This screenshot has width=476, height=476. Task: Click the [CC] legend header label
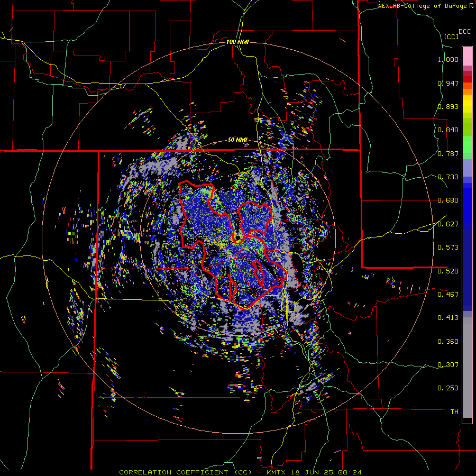[x=452, y=36]
